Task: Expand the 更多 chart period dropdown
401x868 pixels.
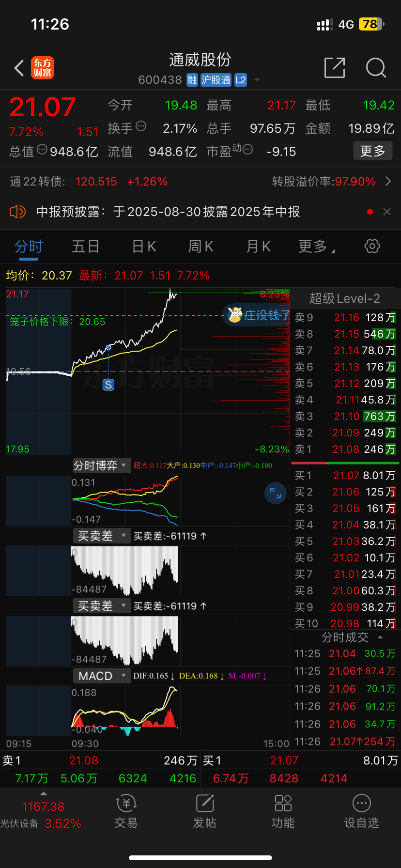Action: (x=317, y=247)
